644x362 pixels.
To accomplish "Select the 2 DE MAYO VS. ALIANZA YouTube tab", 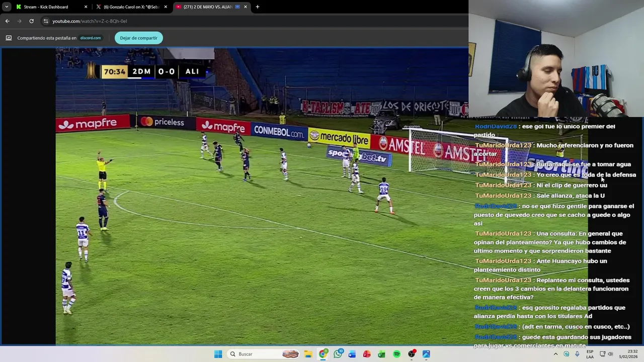I will click(210, 7).
